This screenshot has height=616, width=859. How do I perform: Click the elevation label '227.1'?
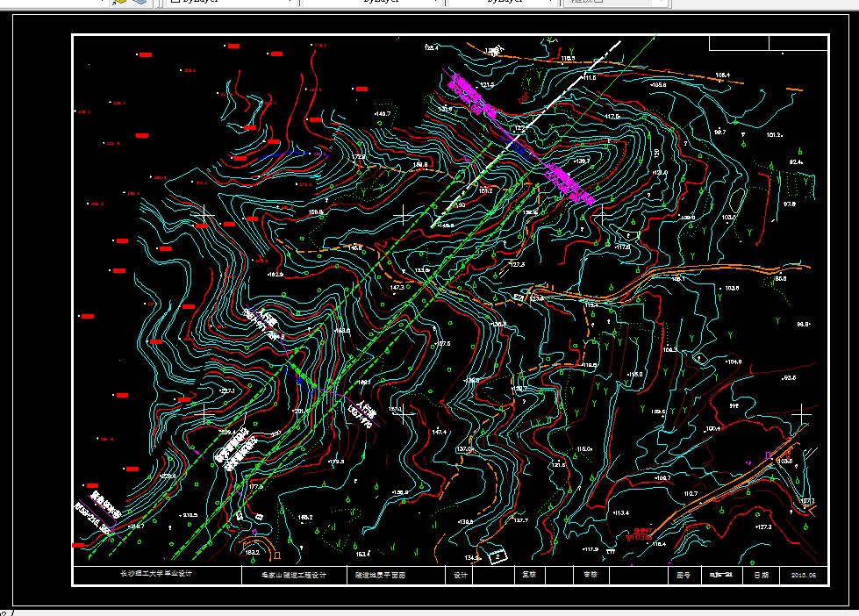tap(226, 390)
